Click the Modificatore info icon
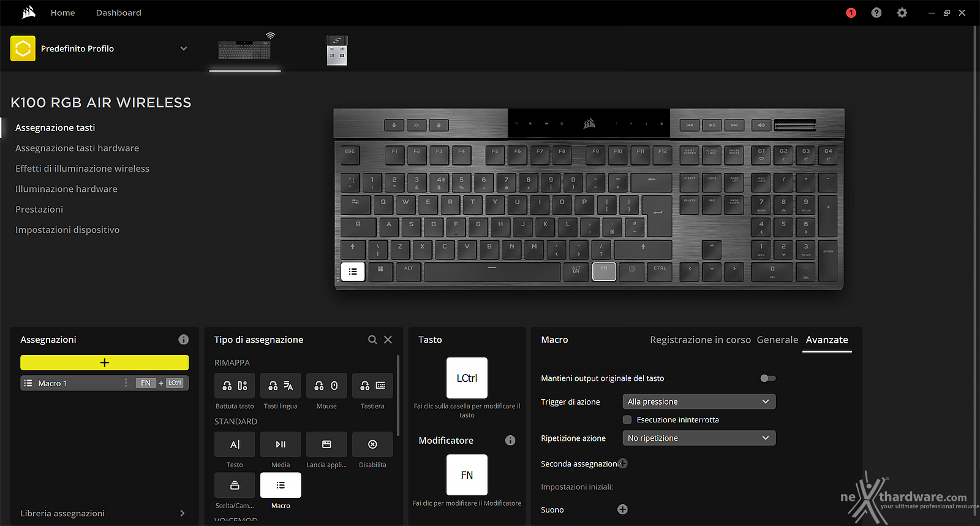 point(510,440)
